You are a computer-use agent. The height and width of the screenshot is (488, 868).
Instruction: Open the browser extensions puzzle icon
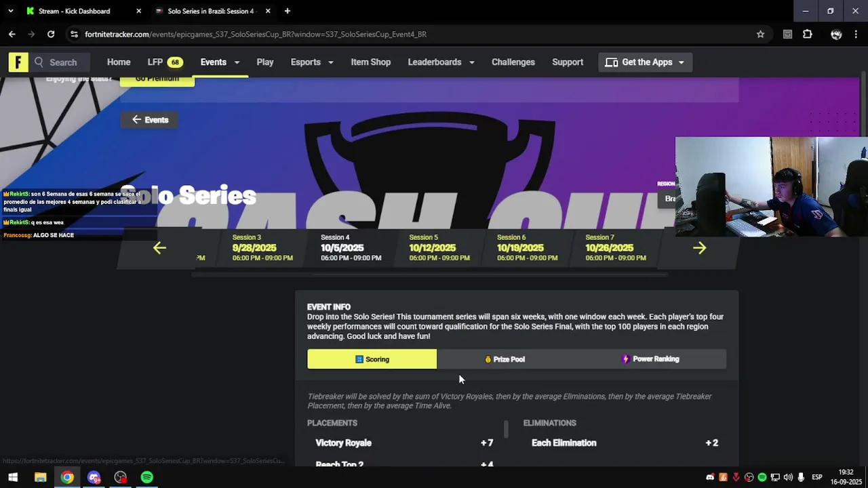pos(807,34)
